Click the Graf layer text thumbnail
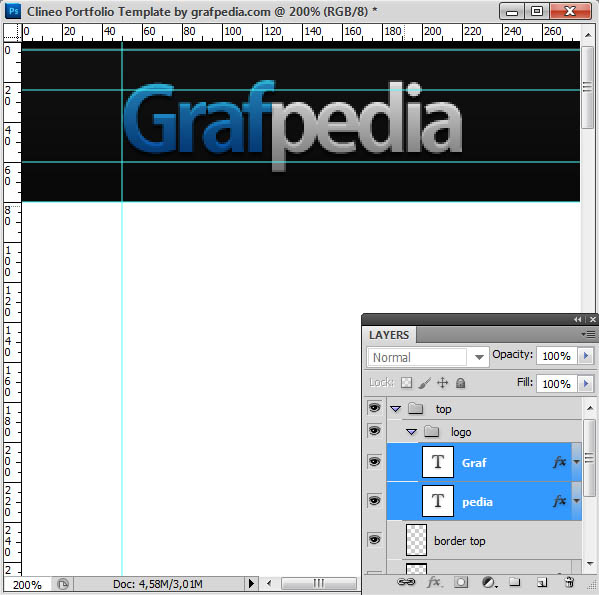This screenshot has width=599, height=595. pyautogui.click(x=438, y=462)
